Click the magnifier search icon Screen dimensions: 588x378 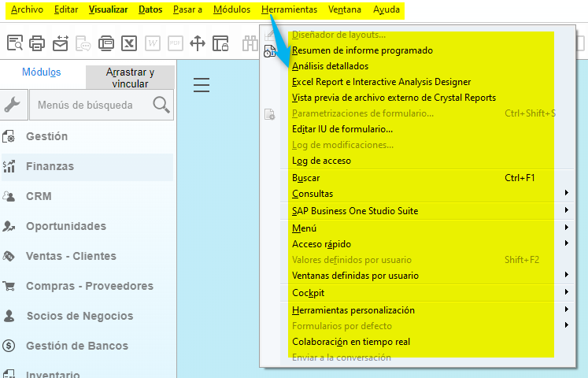click(161, 105)
